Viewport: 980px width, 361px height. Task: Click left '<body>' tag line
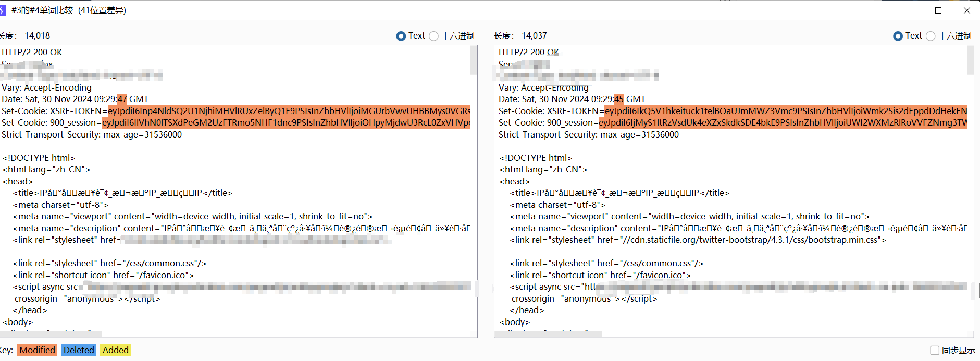click(18, 322)
